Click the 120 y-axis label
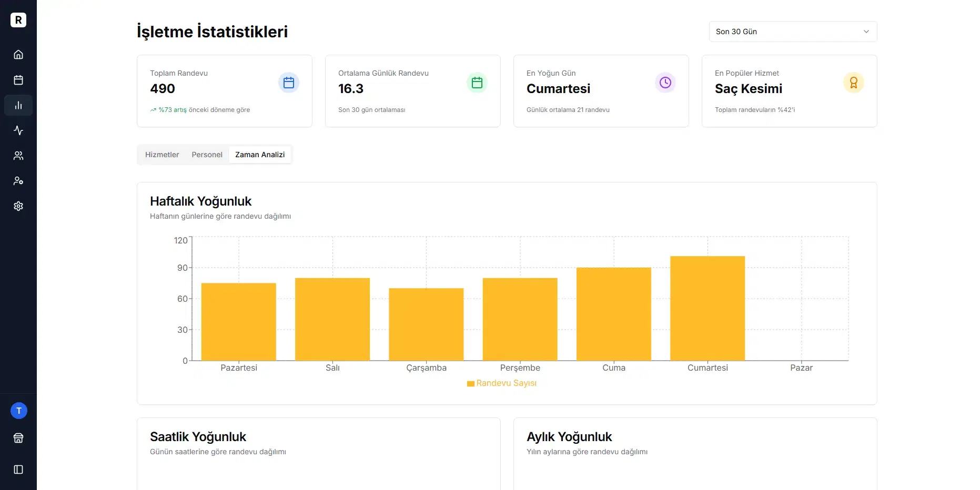The width and height of the screenshot is (980, 490). (x=180, y=240)
